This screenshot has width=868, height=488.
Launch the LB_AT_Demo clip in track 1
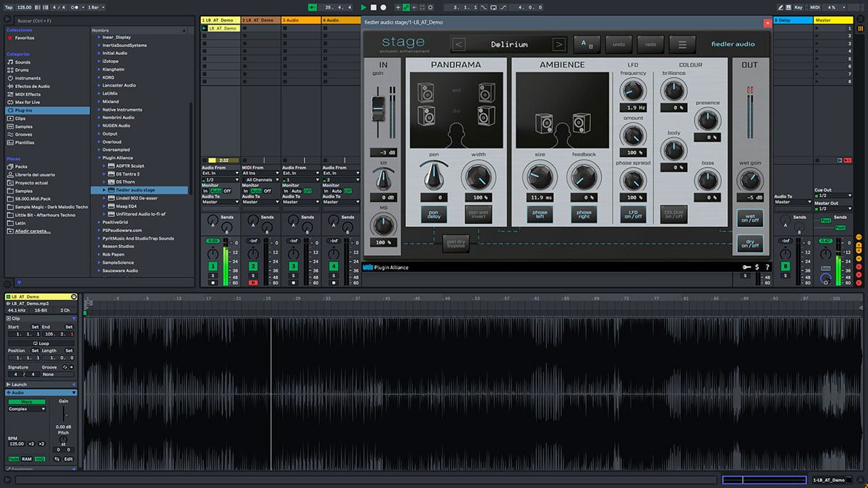205,28
